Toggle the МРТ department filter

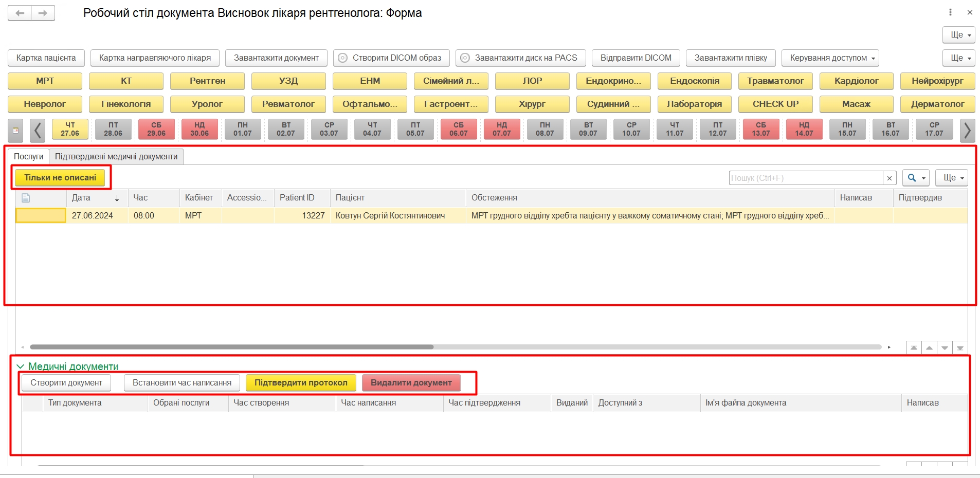(x=45, y=81)
